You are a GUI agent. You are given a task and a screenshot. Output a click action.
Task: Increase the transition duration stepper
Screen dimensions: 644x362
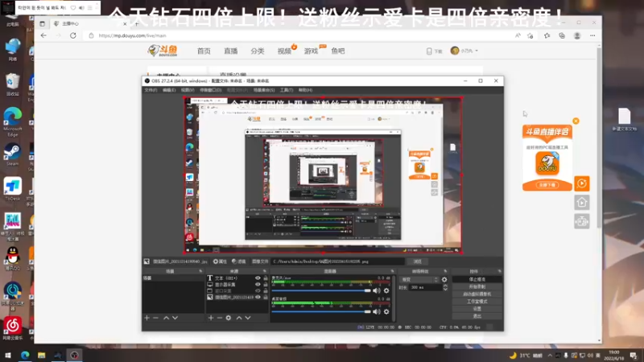(x=445, y=286)
